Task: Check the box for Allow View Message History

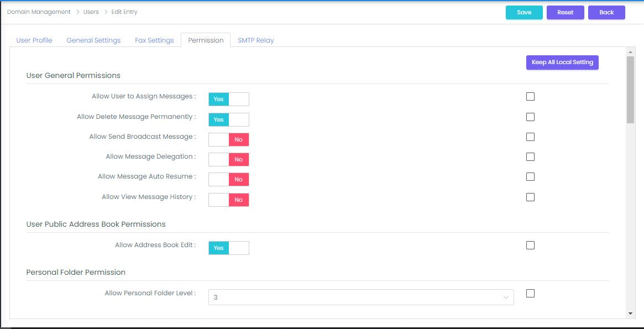Action: 530,197
